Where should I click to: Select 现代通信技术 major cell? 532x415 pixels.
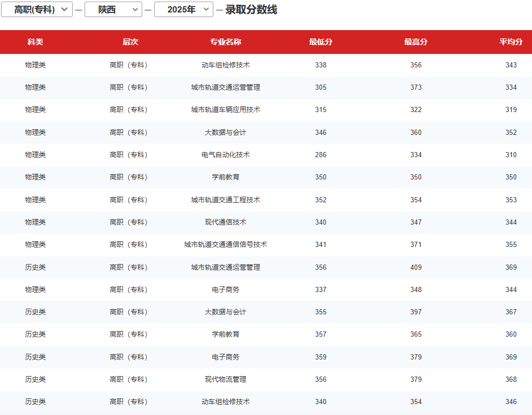[226, 223]
